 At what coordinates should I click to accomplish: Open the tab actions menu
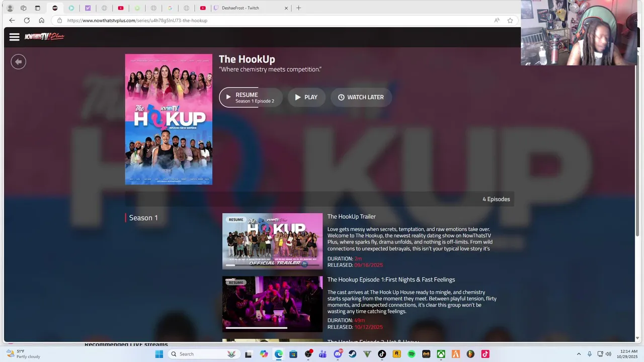coord(37,8)
